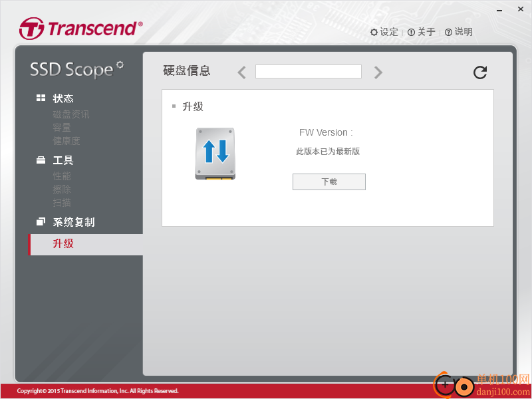Select 工具 section in sidebar
The width and height of the screenshot is (532, 399).
pyautogui.click(x=63, y=160)
